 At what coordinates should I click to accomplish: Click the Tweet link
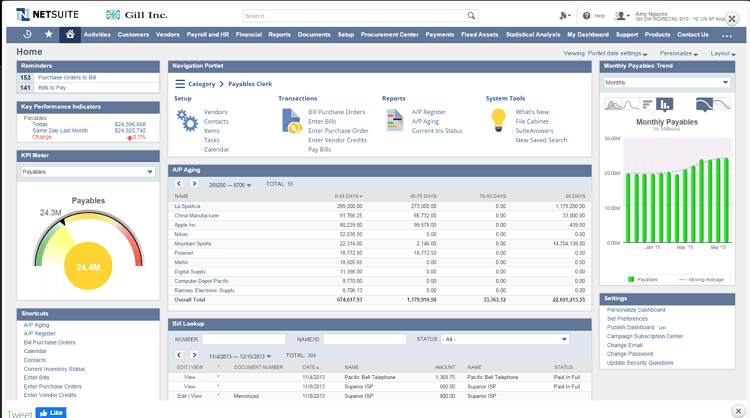[x=19, y=414]
